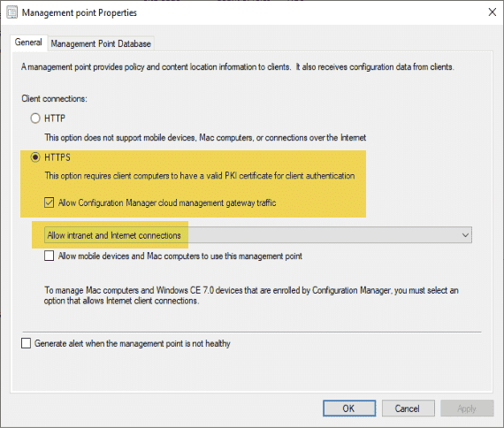This screenshot has width=504, height=428.
Task: Select the HTTPS radio button
Action: [x=35, y=157]
